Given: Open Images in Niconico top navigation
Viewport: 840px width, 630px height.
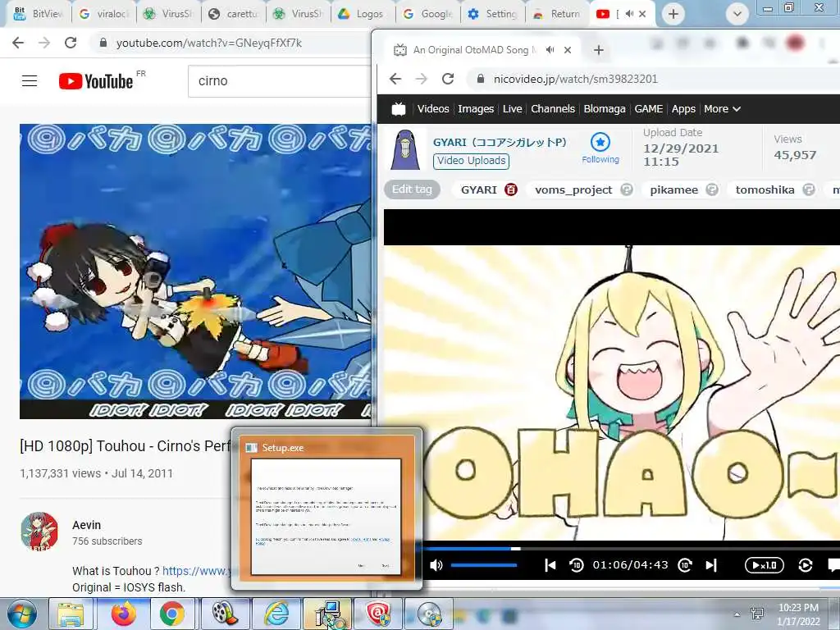Looking at the screenshot, I should [476, 109].
